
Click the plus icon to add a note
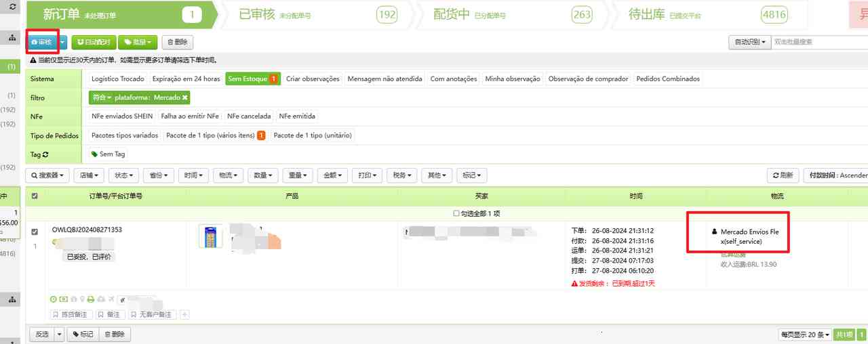click(184, 315)
